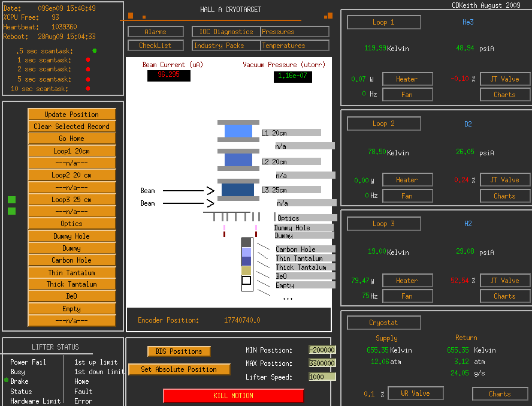Hit the red KILL MOTION button
Viewport: 532px width, 406px height.
pos(234,395)
